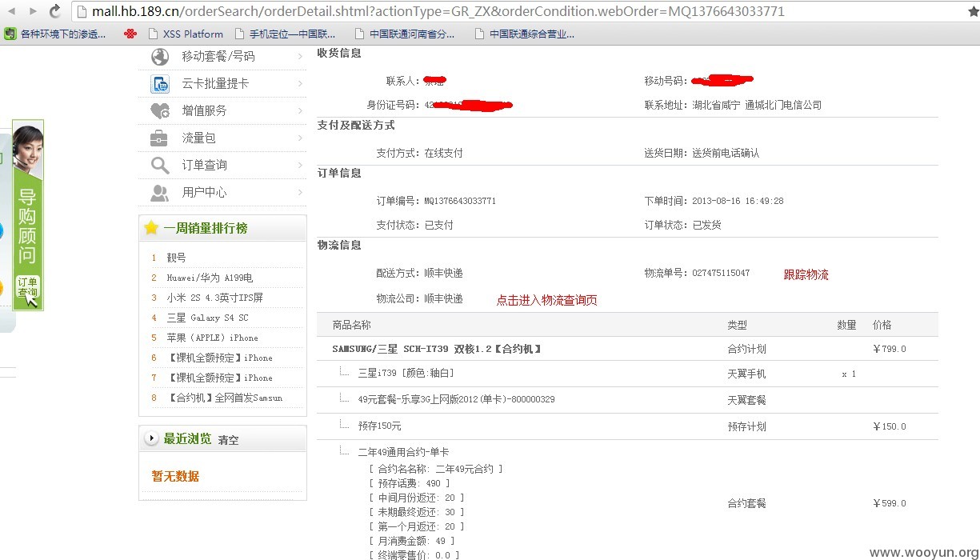Click the star icon in 一周销量排行榜

(150, 228)
